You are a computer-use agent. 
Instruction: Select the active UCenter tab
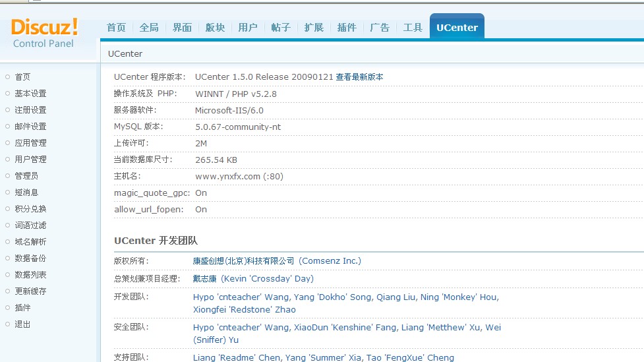(457, 27)
